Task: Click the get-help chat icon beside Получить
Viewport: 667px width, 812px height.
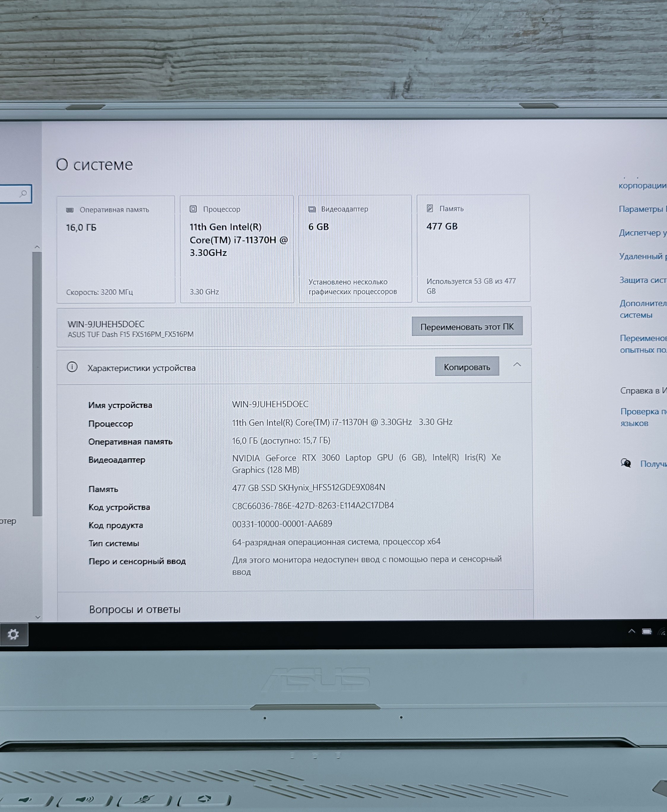Action: click(626, 463)
